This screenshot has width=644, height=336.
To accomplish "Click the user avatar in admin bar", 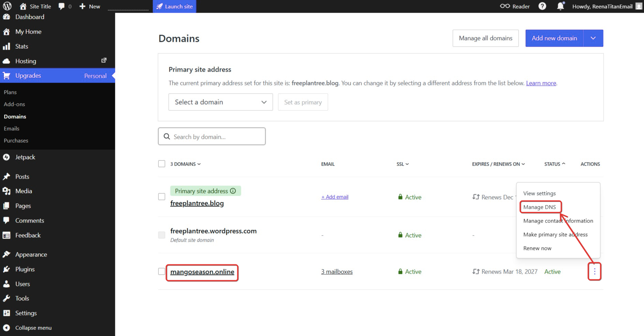I will [639, 6].
